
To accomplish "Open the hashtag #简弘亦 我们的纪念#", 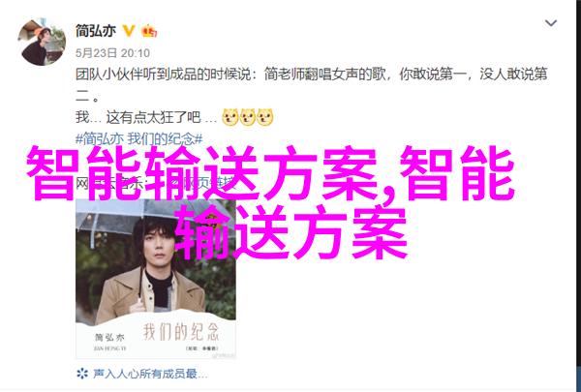I will (138, 139).
